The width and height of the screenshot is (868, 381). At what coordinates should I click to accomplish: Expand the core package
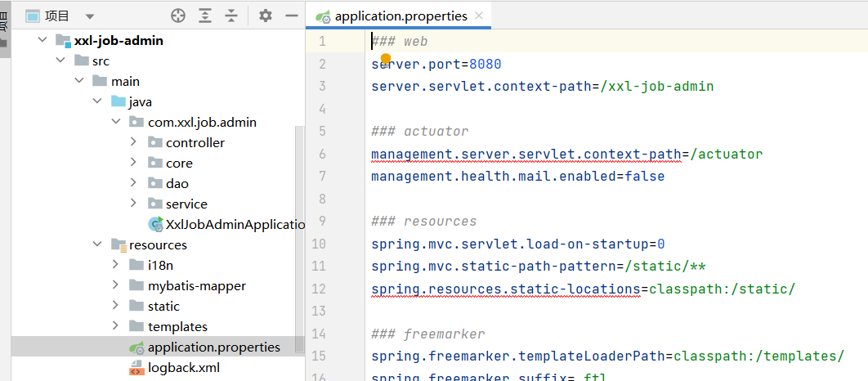(133, 163)
